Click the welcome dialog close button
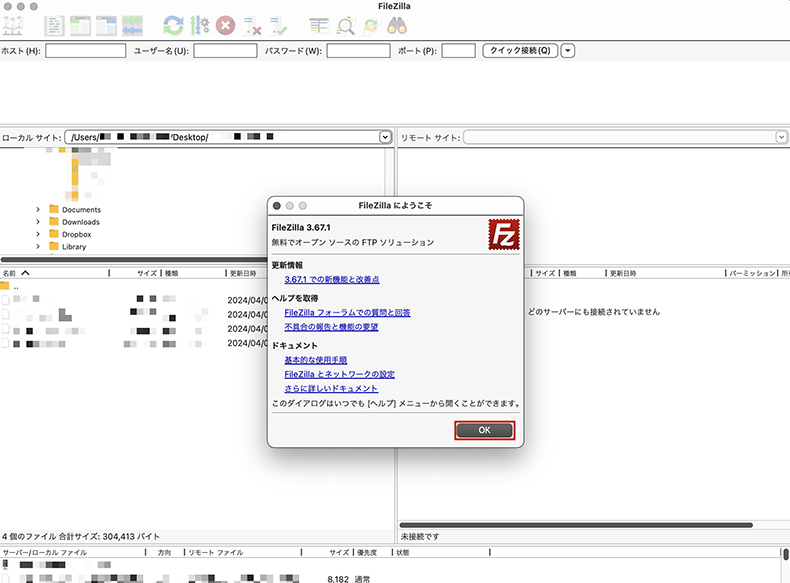 coord(277,206)
